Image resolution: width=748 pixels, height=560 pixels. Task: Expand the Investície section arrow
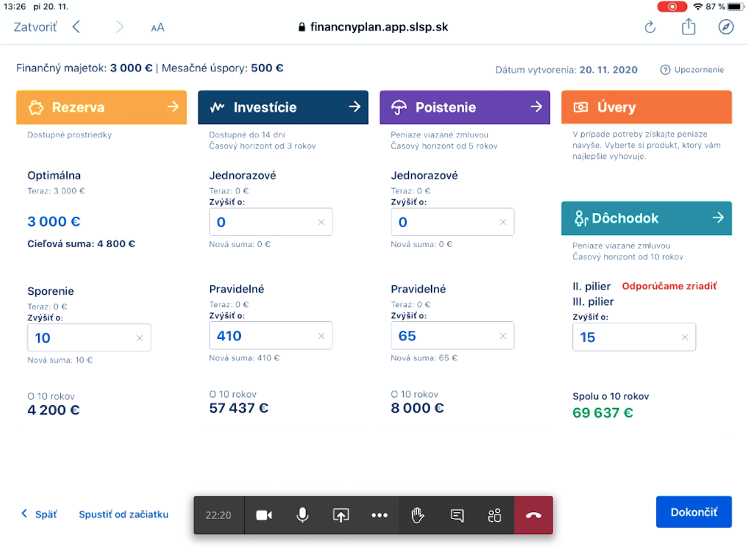[x=355, y=107]
